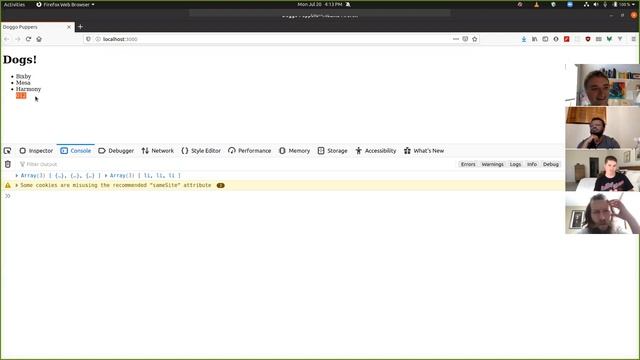
Task: Open the Firefox library icon
Action: pyautogui.click(x=534, y=39)
